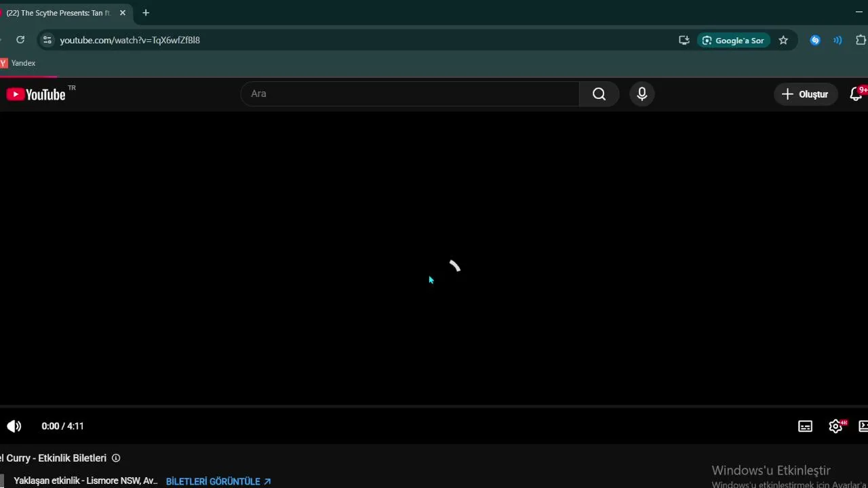Mute the video with speaker icon

point(14,426)
